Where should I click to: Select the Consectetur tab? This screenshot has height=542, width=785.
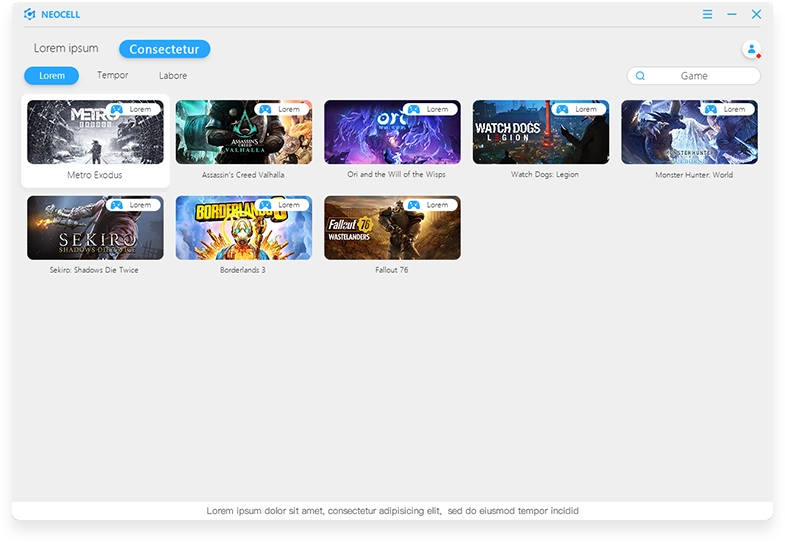click(165, 49)
